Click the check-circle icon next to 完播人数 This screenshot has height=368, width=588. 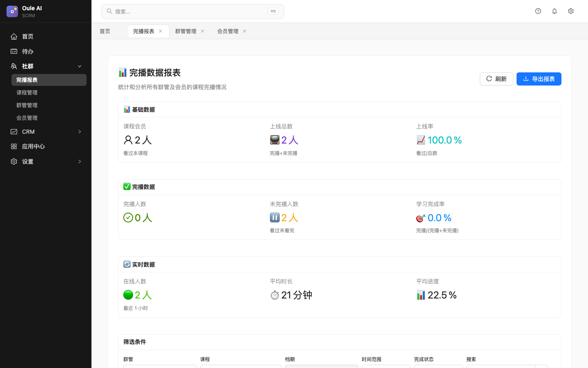coord(128,218)
